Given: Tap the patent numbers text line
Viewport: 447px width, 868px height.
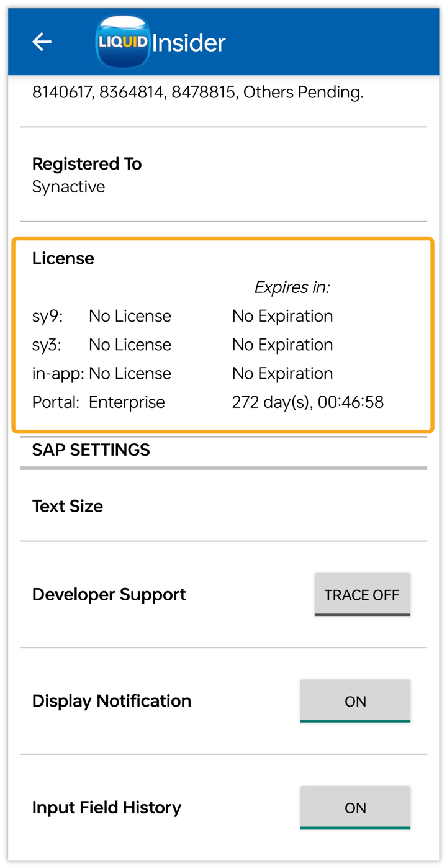Looking at the screenshot, I should tap(197, 93).
